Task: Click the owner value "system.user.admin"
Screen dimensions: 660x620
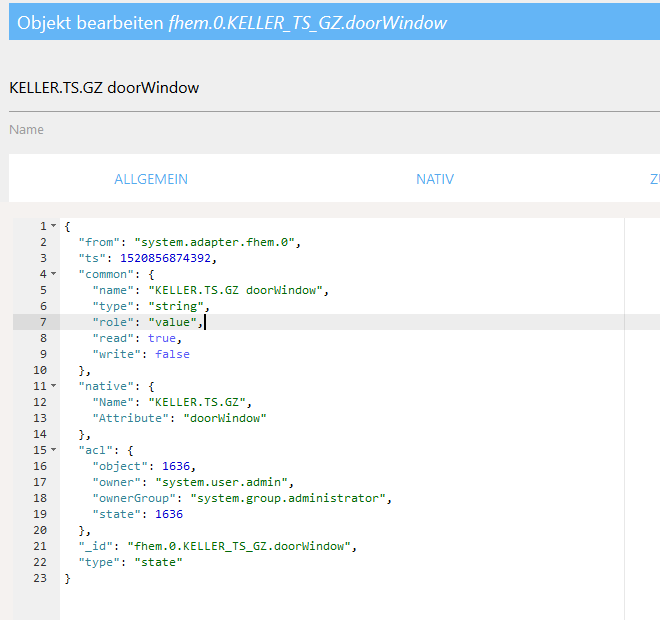Action: [221, 482]
